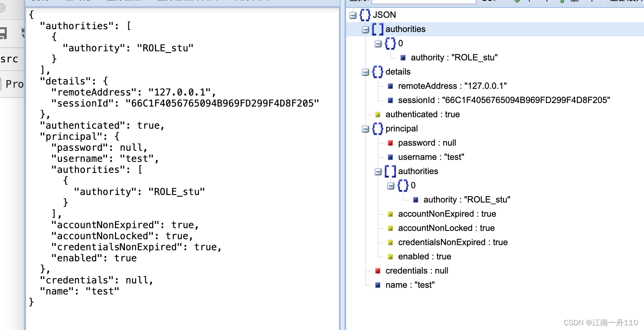Image resolution: width=644 pixels, height=330 pixels.
Task: Select accountNonExpired : true tree row
Action: pos(447,214)
